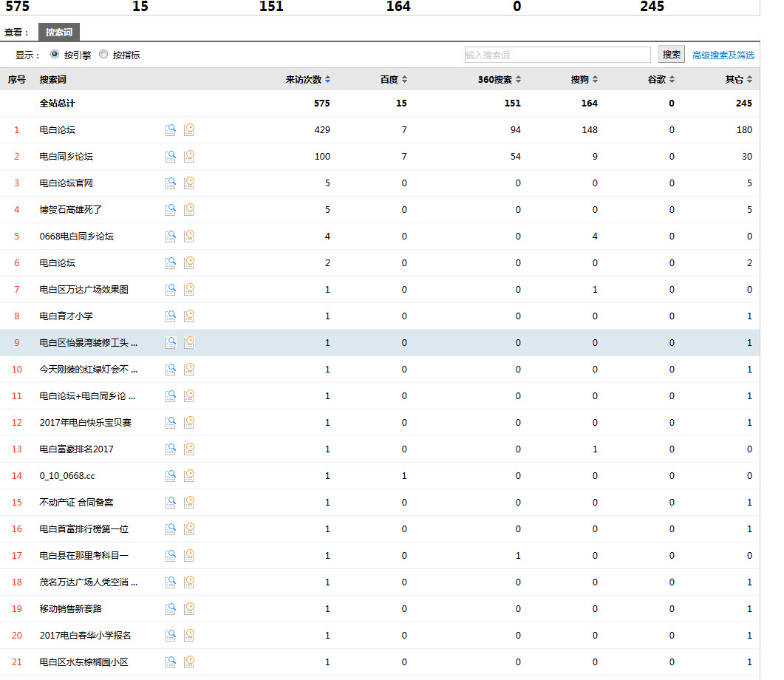
Task: Click history clock icon for 电白育才小学
Action: (189, 316)
